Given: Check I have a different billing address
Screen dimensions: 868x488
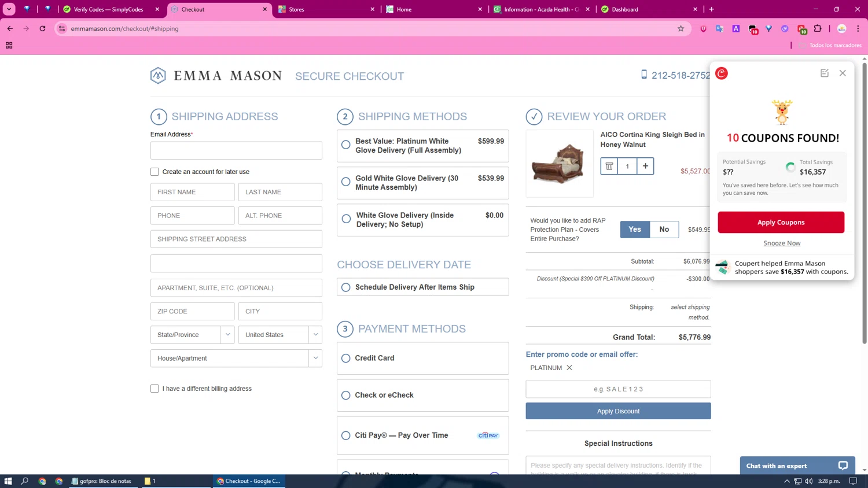Looking at the screenshot, I should (x=155, y=389).
